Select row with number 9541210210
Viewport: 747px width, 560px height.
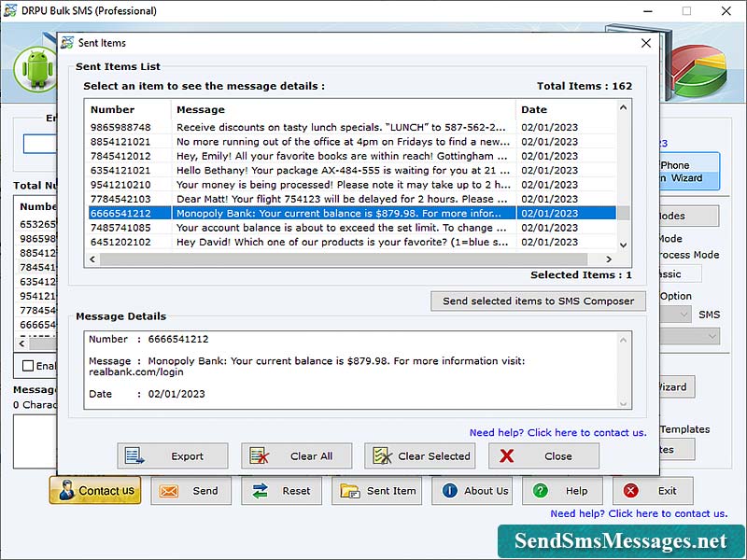(352, 184)
